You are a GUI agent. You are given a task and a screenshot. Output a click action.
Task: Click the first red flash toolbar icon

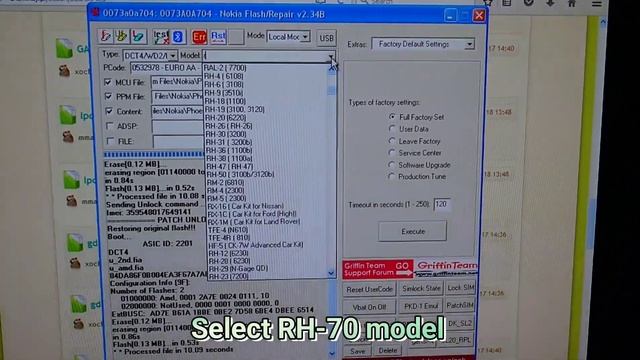(x=105, y=36)
